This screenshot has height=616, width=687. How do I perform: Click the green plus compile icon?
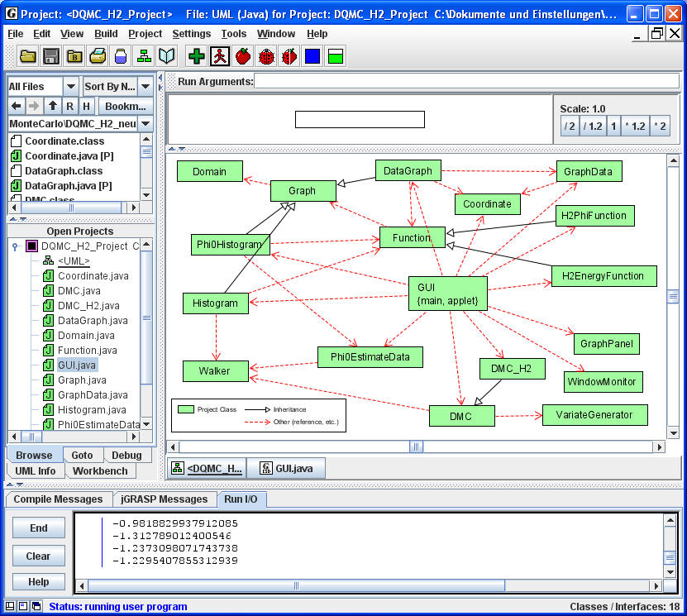point(197,56)
